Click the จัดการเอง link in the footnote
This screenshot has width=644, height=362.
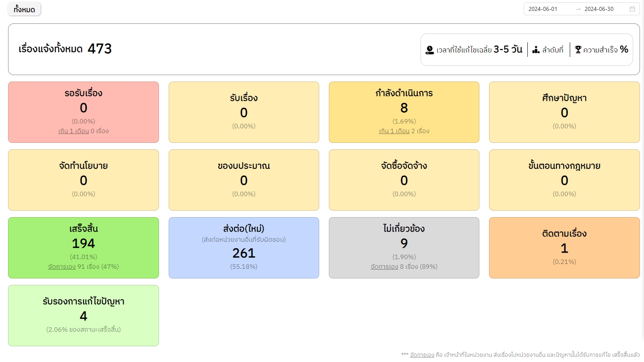point(422,355)
